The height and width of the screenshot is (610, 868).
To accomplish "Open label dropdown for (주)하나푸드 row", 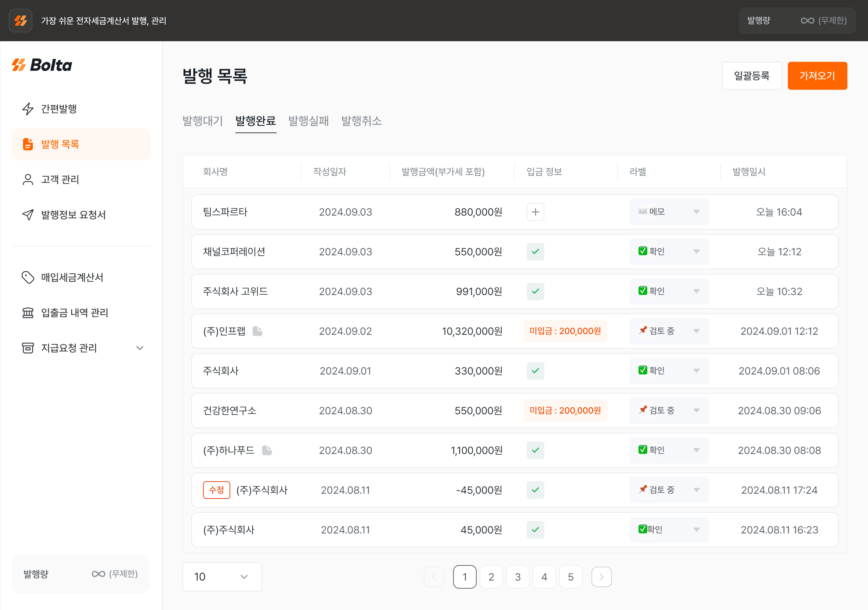I will (669, 450).
